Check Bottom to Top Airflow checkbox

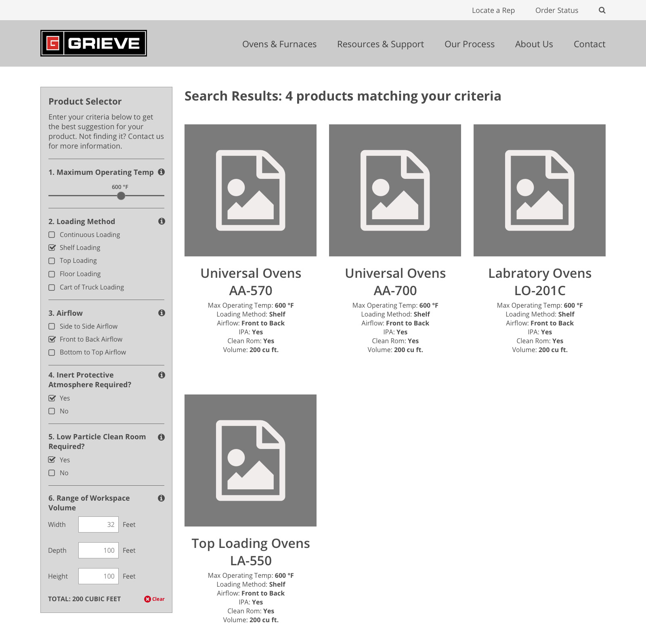pos(52,352)
